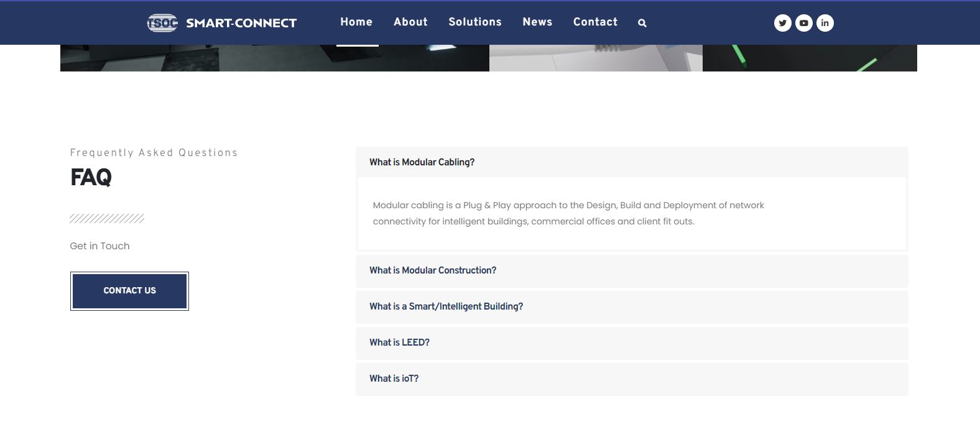The width and height of the screenshot is (980, 432).
Task: Click the dark left banner image
Action: (x=275, y=58)
